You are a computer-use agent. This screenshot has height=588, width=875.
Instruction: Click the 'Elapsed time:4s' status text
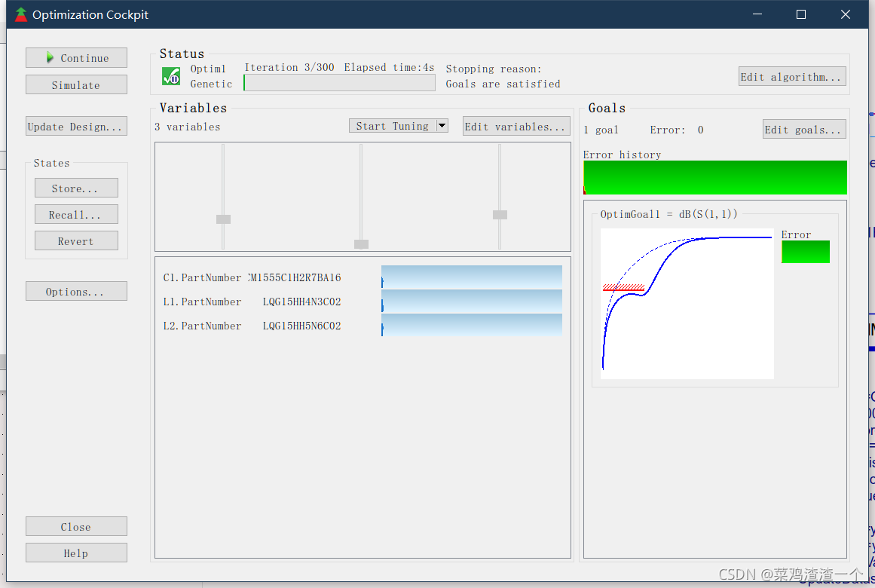pyautogui.click(x=389, y=68)
